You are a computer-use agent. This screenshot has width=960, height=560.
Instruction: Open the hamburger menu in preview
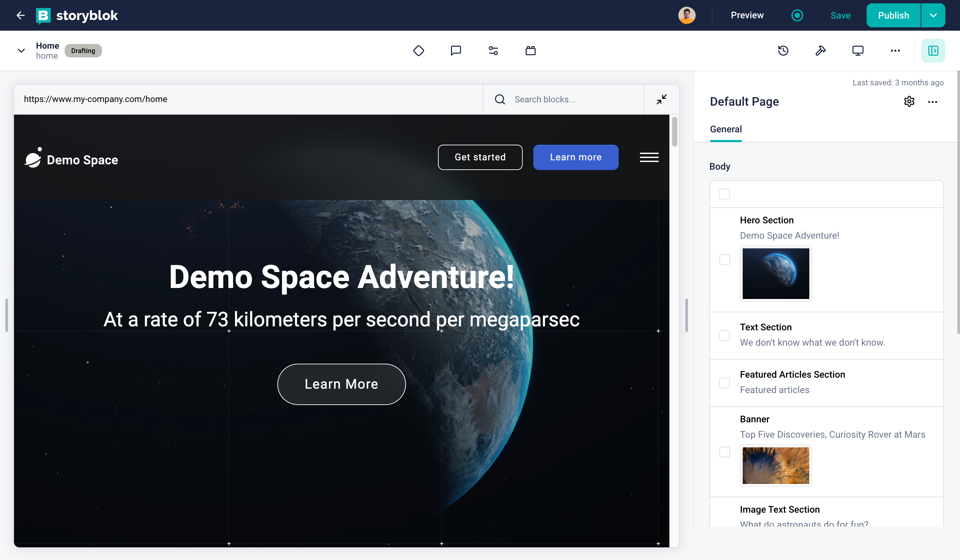click(649, 157)
